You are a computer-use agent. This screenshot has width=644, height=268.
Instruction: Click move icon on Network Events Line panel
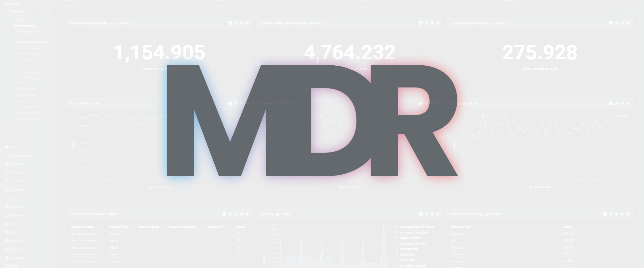point(230,104)
